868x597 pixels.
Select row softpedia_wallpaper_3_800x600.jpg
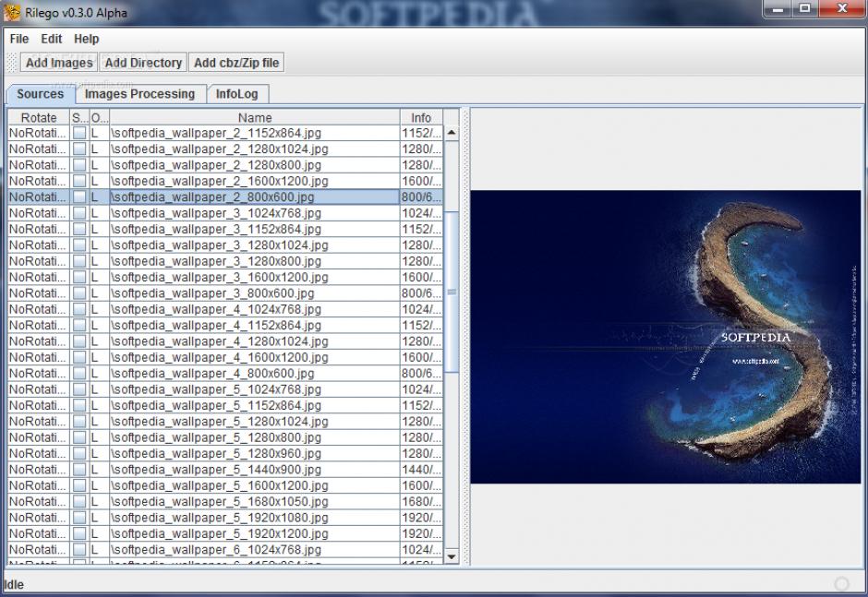coord(224,293)
